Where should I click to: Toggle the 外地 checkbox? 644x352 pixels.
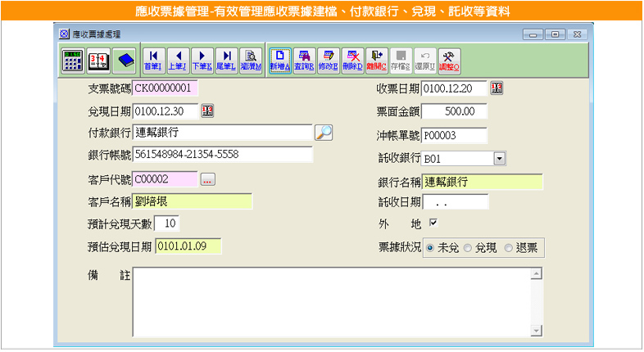(433, 223)
